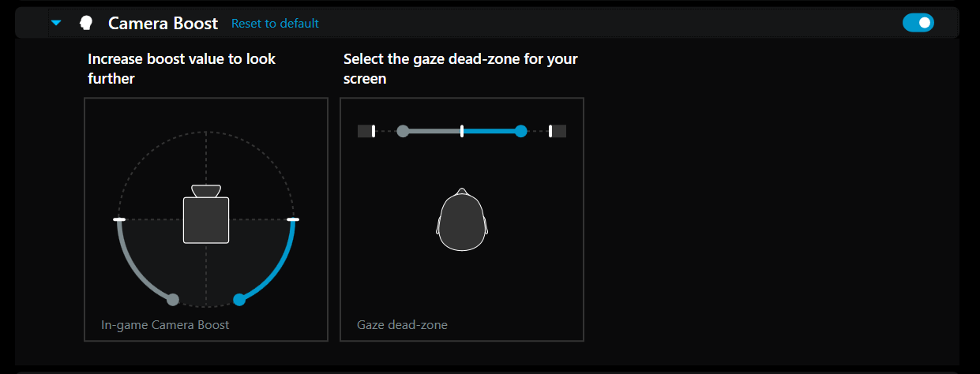Click the Gaze dead-zone caption label
This screenshot has width=980, height=374.
[402, 324]
